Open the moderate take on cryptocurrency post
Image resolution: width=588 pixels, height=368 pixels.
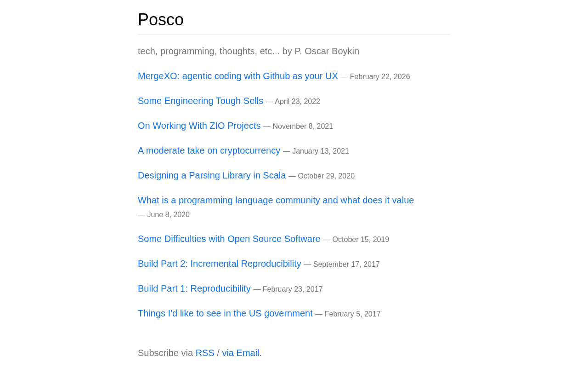(209, 151)
